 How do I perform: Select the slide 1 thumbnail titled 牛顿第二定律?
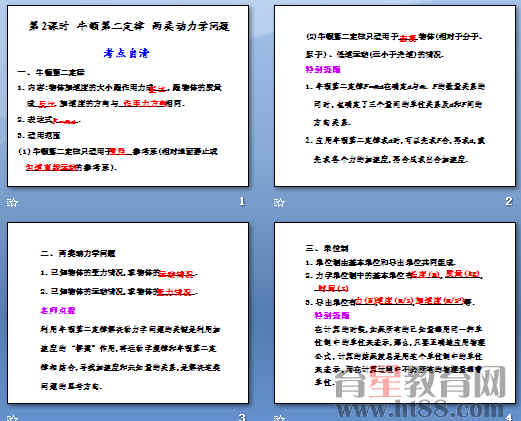(128, 96)
